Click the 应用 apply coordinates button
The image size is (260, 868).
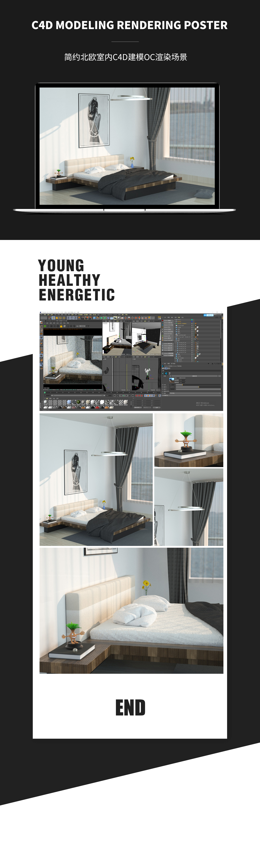157,408
